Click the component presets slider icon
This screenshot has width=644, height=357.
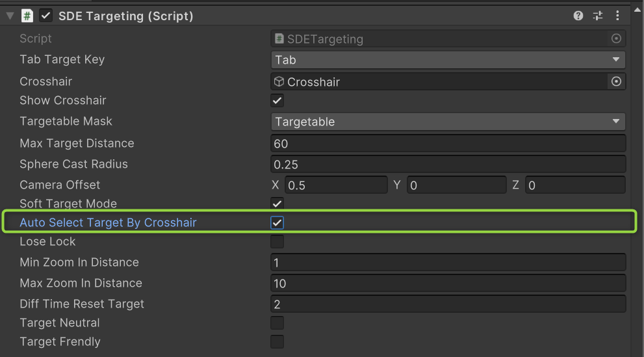click(599, 16)
